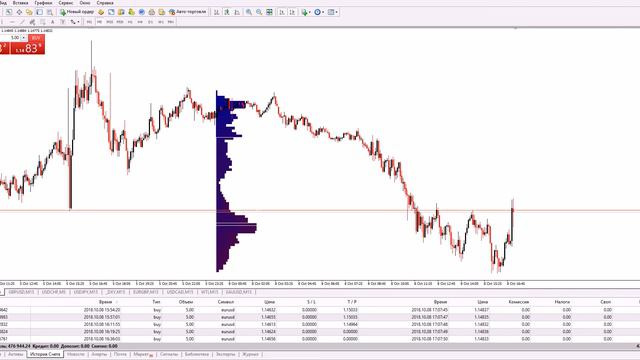
Task: Select the line chart type icon
Action: pos(237,12)
